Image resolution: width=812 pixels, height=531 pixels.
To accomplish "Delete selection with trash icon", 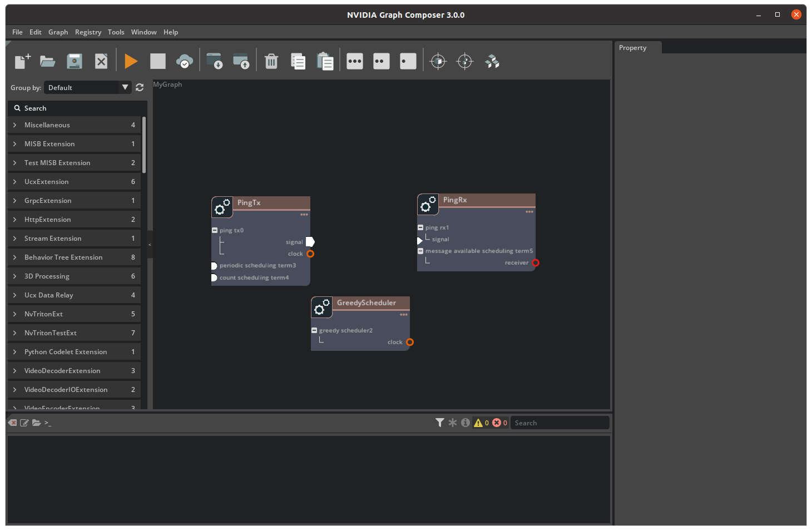I will [271, 61].
